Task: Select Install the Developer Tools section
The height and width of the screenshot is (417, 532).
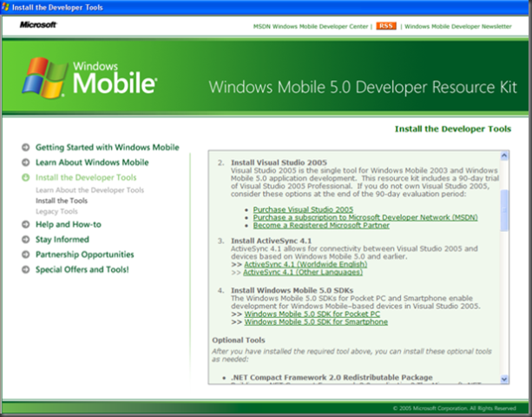Action: (86, 177)
